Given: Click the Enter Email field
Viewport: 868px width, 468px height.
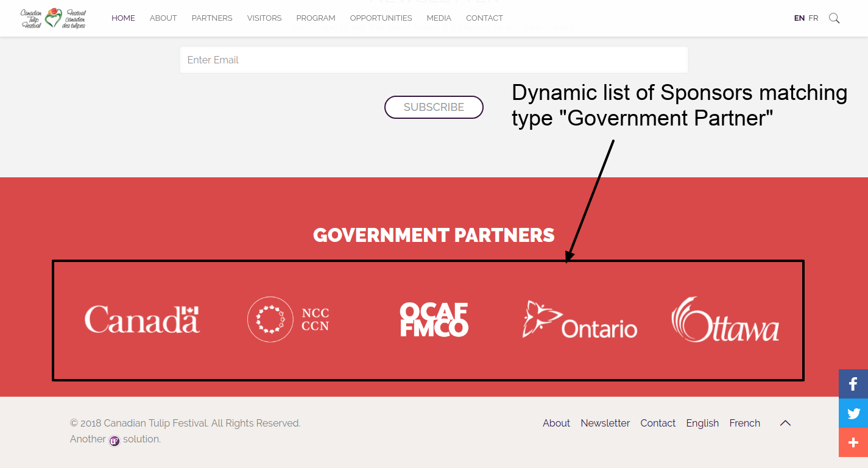Looking at the screenshot, I should coord(434,60).
